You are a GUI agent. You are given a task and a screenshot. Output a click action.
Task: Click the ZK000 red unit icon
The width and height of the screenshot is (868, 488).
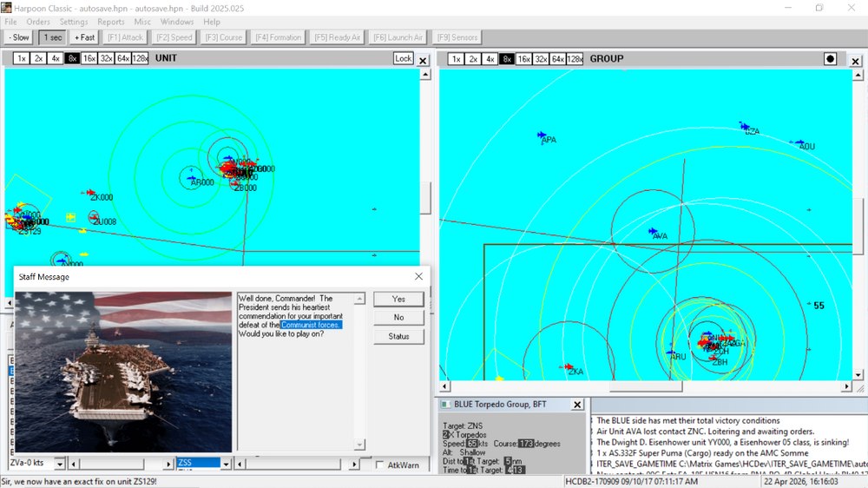click(x=89, y=193)
